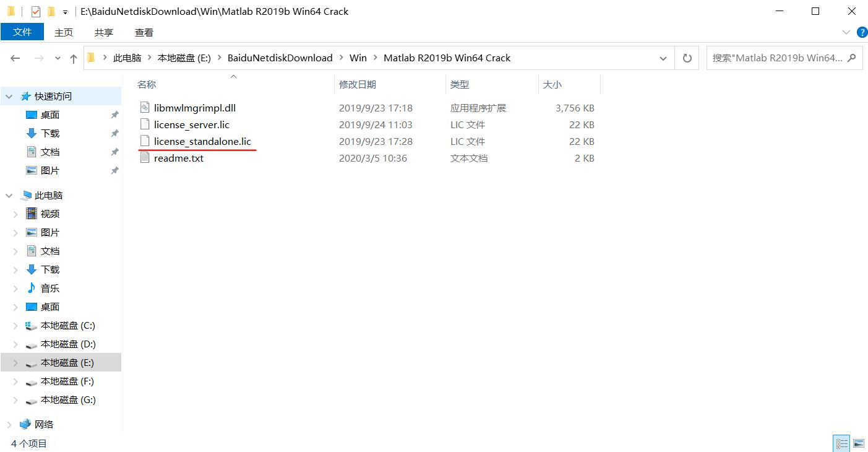Click the readme.txt file icon
This screenshot has width=868, height=452.
[145, 158]
